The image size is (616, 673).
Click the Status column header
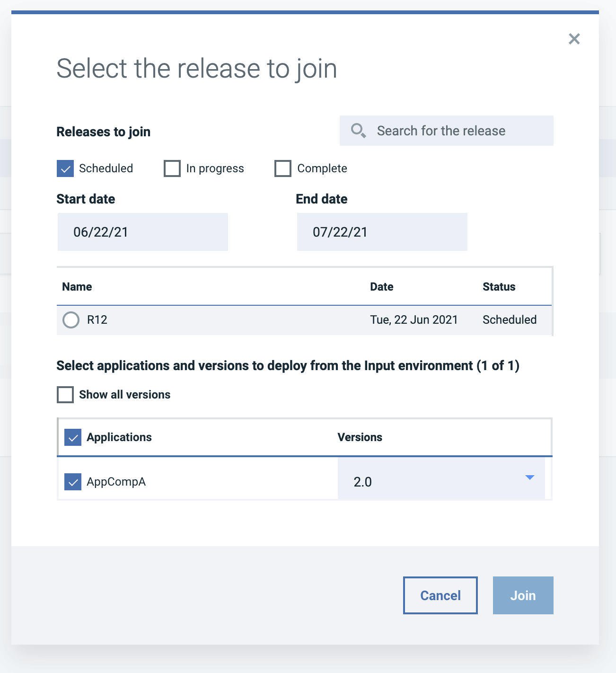pos(499,286)
